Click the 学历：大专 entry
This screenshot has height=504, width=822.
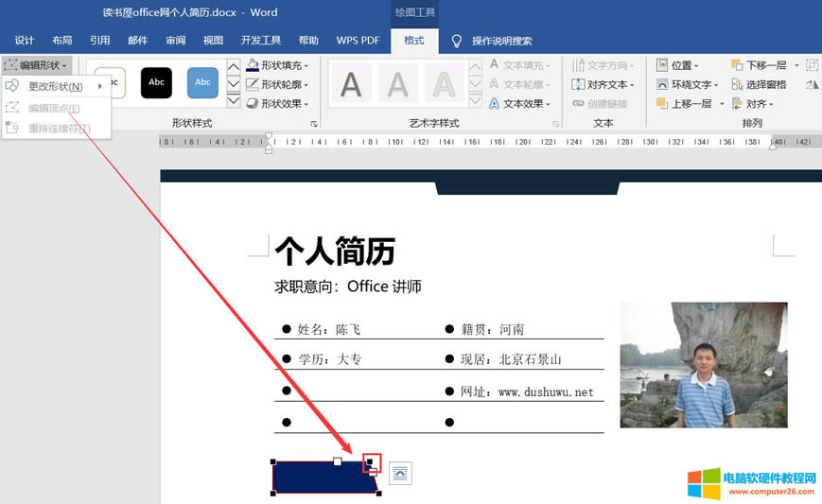[x=330, y=359]
